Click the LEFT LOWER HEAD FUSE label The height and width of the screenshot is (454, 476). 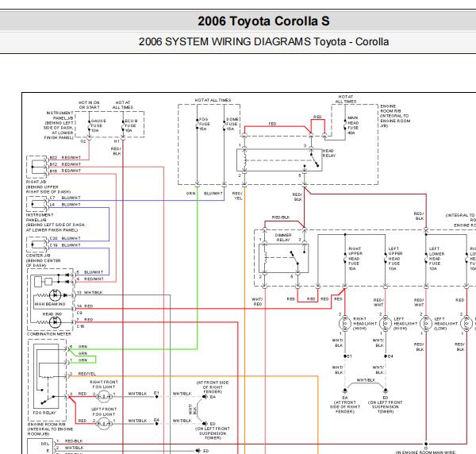[436, 259]
